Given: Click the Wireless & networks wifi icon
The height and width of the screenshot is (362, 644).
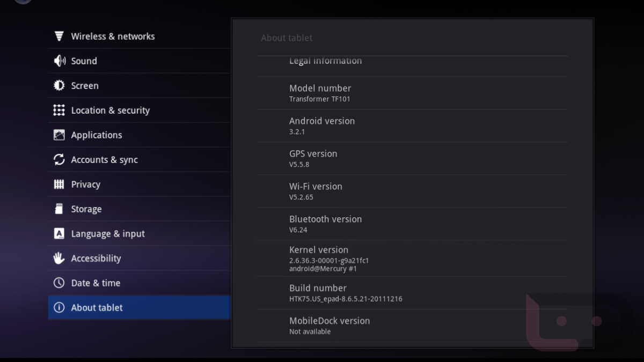Looking at the screenshot, I should tap(59, 36).
